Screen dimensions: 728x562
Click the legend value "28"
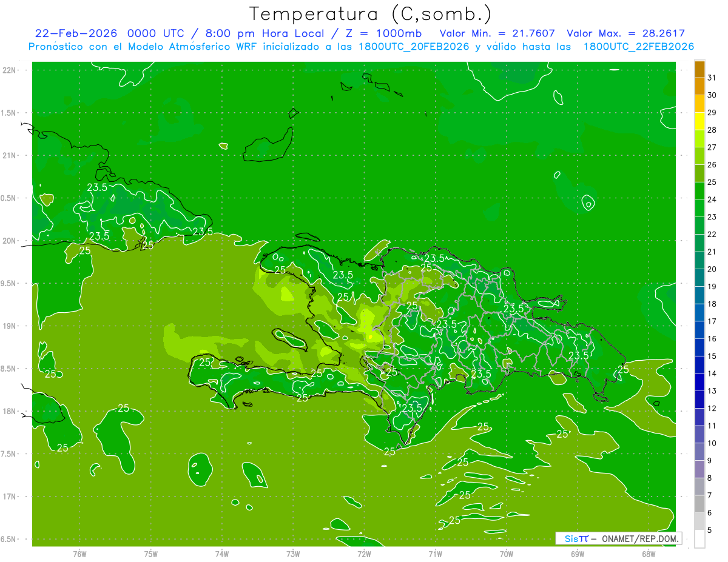click(x=712, y=130)
